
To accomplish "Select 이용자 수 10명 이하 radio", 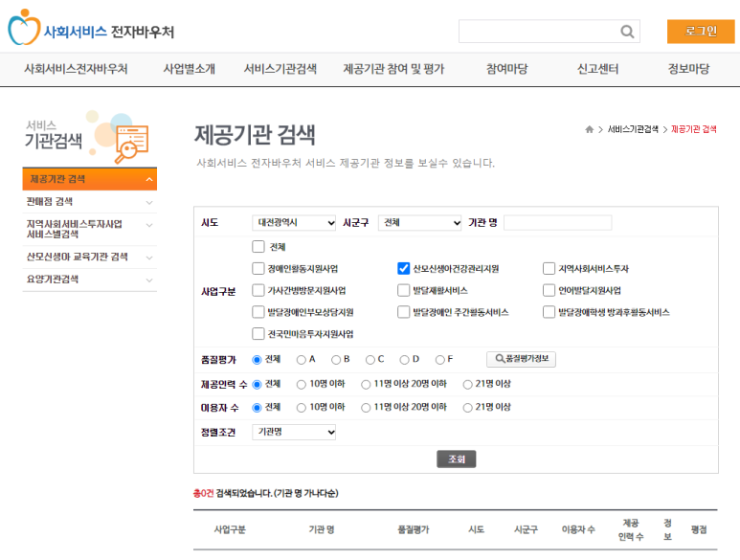I will [302, 408].
